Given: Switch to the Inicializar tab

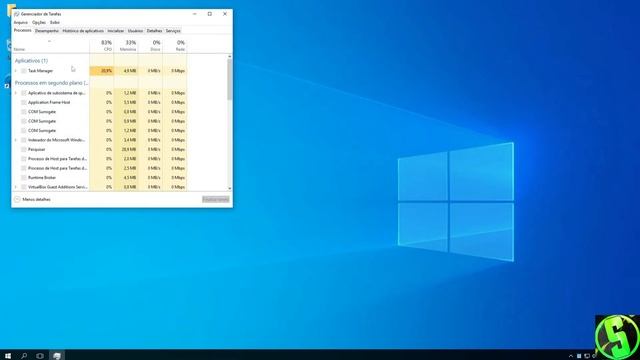Looking at the screenshot, I should [116, 31].
